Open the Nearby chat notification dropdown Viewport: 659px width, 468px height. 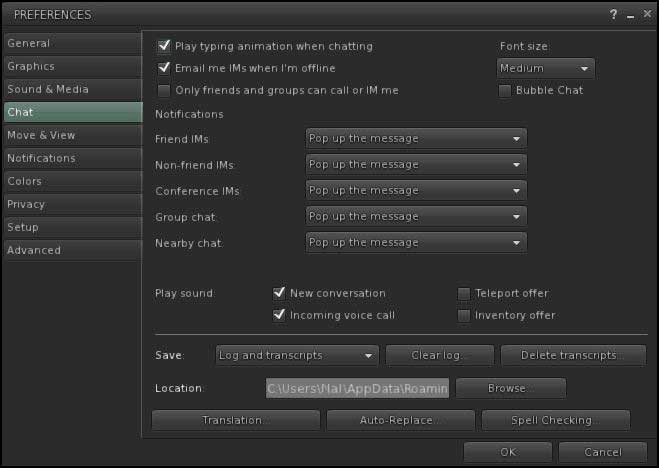click(415, 243)
